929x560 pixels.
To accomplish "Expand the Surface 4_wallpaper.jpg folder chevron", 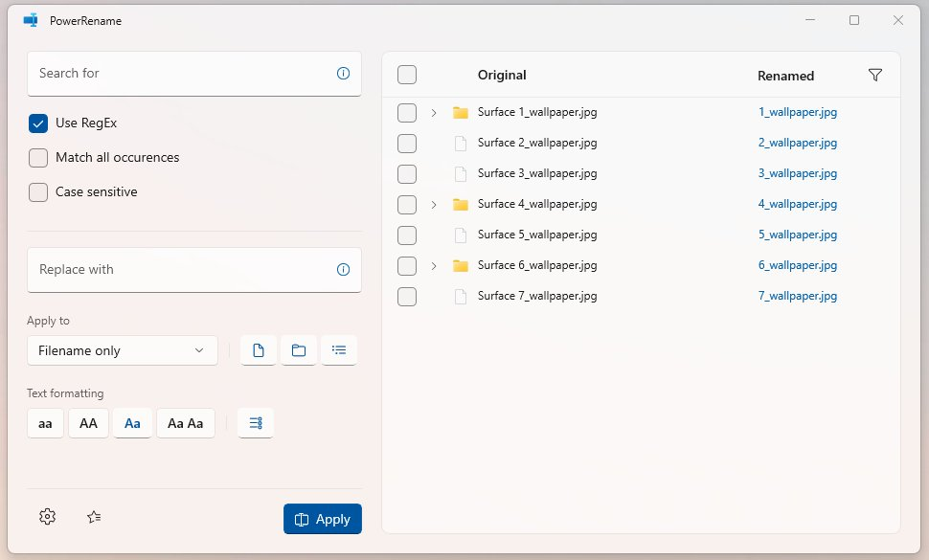I will (x=433, y=205).
